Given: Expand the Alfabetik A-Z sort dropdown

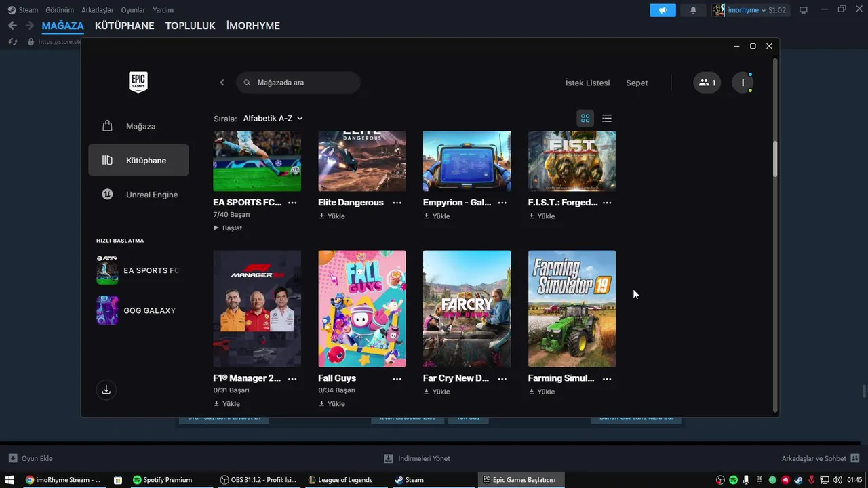Looking at the screenshot, I should coord(273,119).
